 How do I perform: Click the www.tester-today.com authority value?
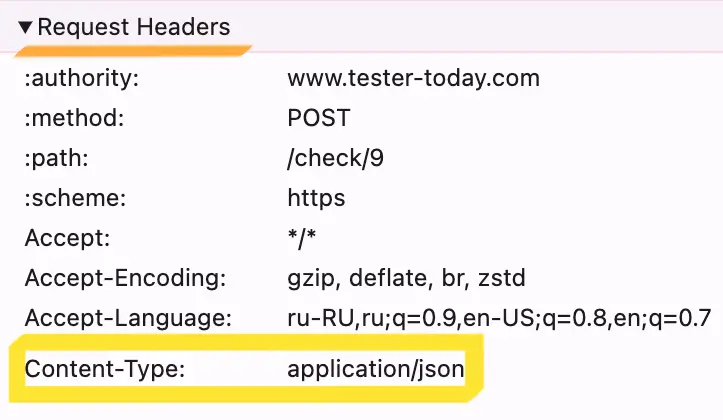pos(413,78)
